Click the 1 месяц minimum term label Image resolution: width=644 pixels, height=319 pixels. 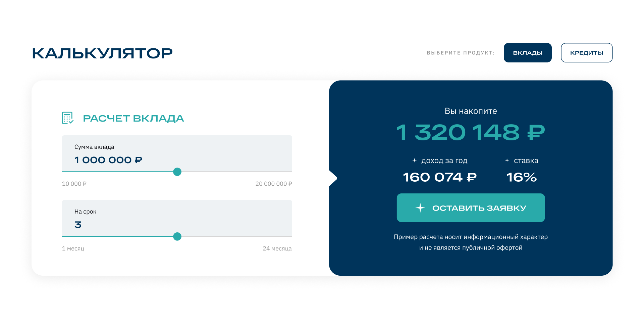point(73,248)
